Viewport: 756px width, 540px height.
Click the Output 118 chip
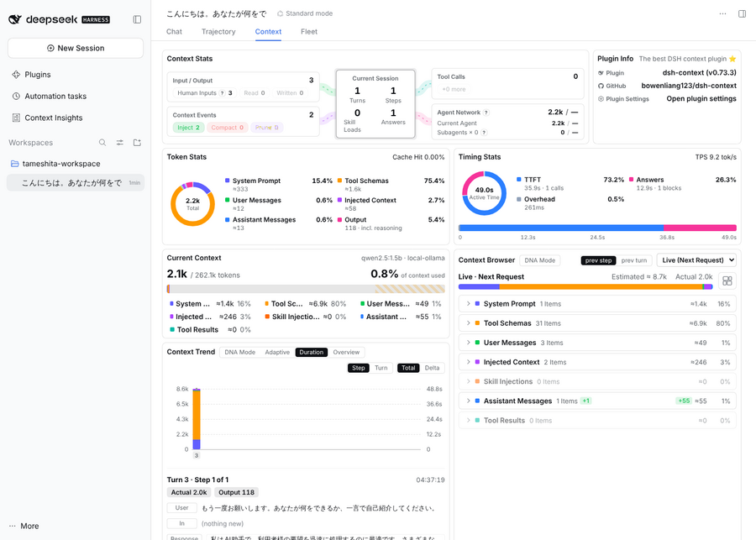pyautogui.click(x=236, y=493)
